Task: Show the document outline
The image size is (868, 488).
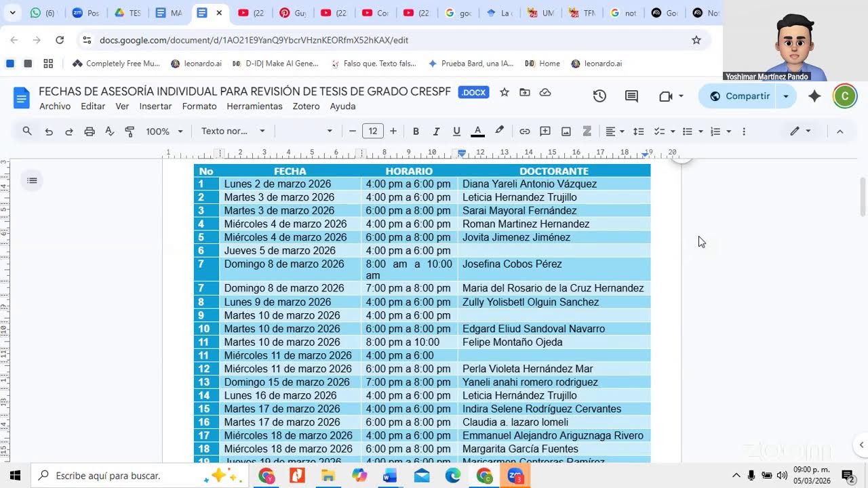Action: [x=31, y=180]
